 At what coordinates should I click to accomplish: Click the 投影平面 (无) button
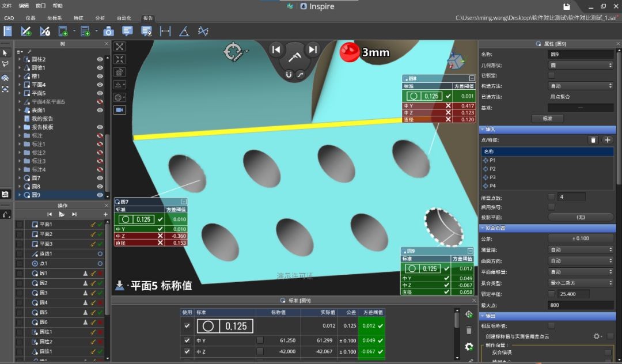[x=581, y=217]
